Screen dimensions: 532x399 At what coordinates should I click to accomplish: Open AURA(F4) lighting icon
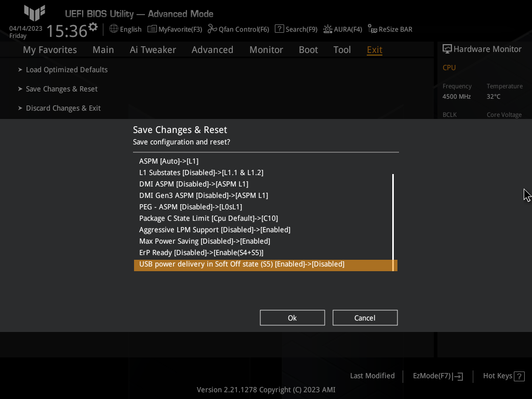pyautogui.click(x=327, y=29)
